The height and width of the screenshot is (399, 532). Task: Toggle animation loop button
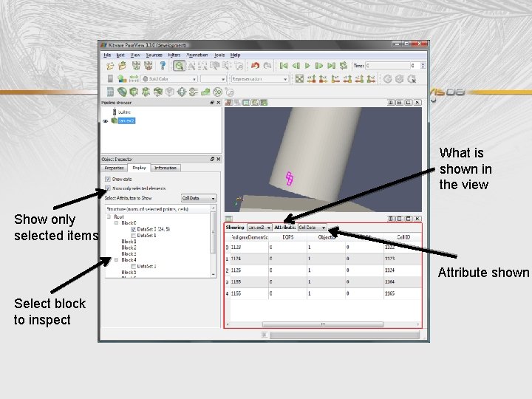pyautogui.click(x=344, y=66)
